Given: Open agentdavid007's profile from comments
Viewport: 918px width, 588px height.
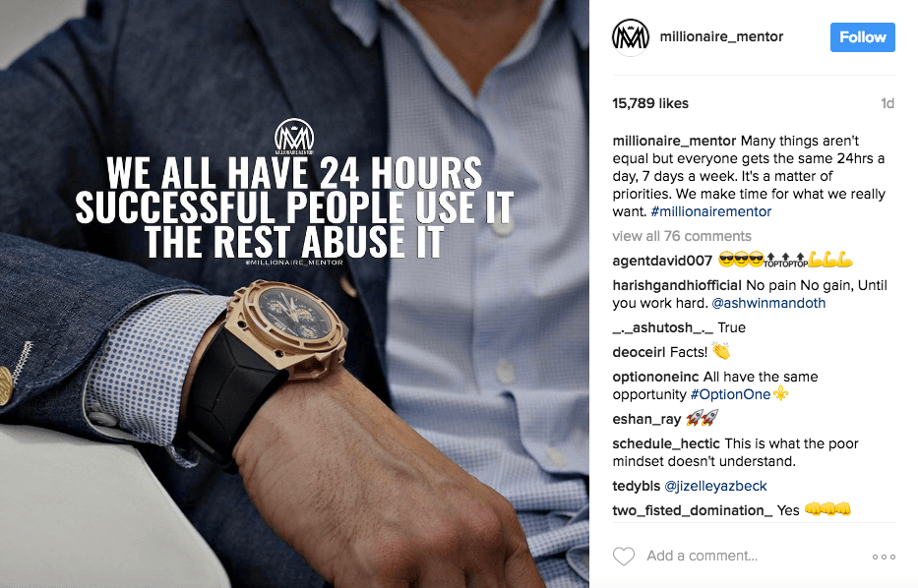Looking at the screenshot, I should tap(662, 261).
